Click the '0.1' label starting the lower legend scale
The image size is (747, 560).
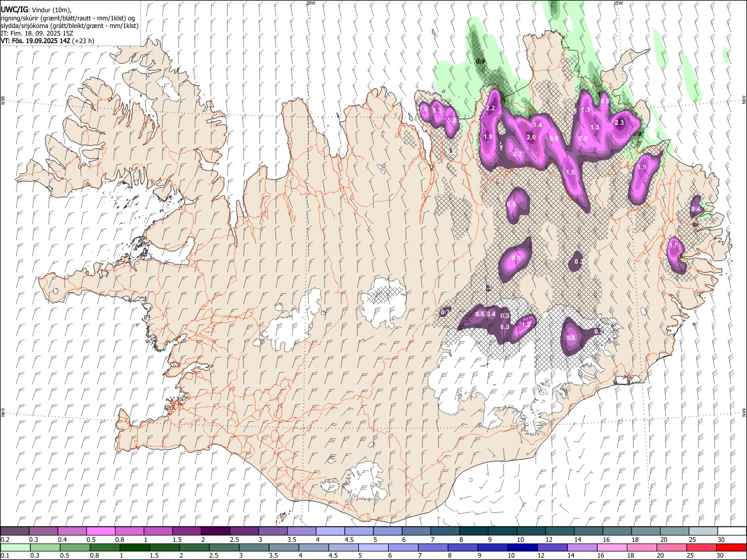5,555
